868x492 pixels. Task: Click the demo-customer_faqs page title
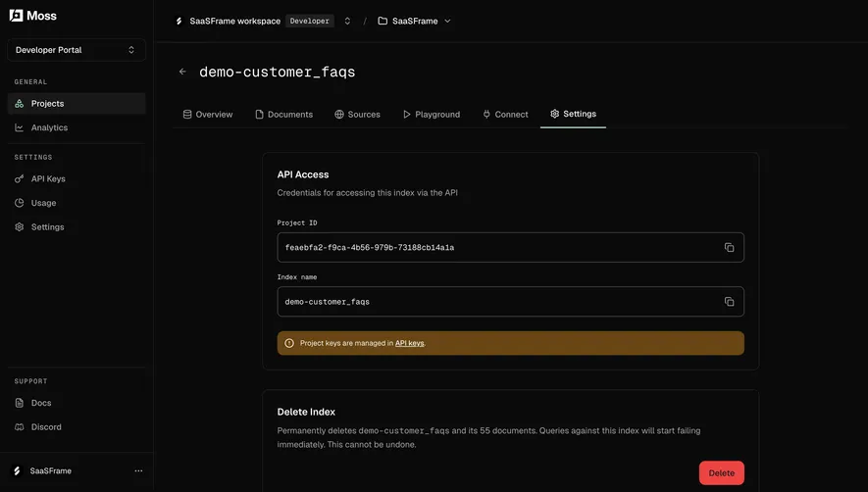[278, 72]
